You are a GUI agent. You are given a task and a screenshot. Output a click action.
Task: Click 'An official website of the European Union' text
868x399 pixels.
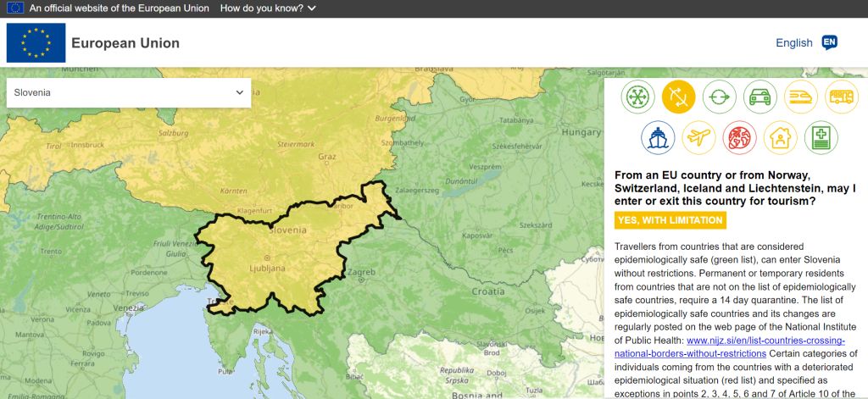pyautogui.click(x=119, y=8)
